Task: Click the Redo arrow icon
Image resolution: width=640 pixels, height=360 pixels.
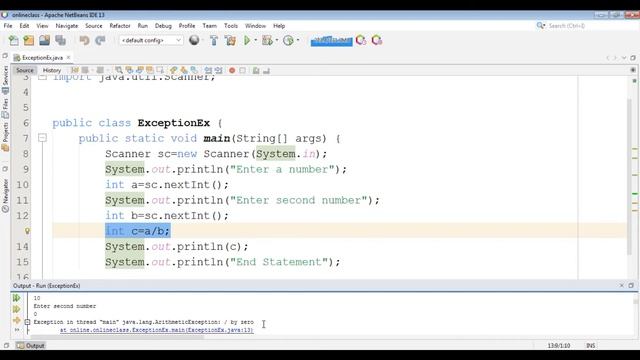Action: 100,40
